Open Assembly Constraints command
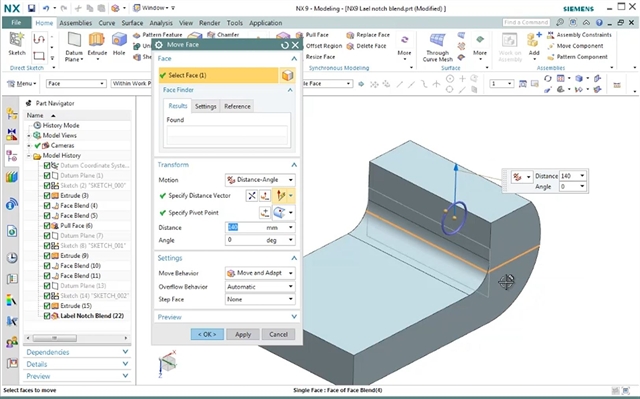 coord(579,35)
